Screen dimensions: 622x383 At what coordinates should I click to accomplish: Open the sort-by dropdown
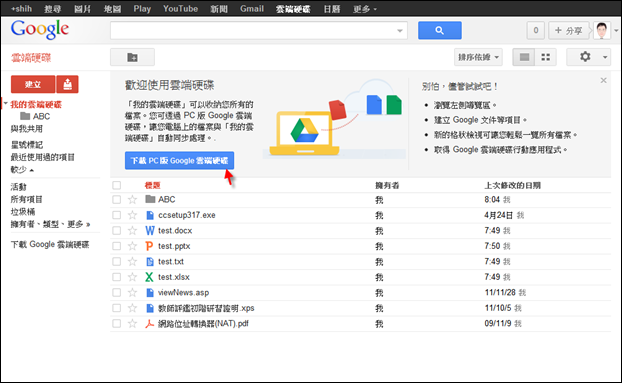(x=478, y=57)
